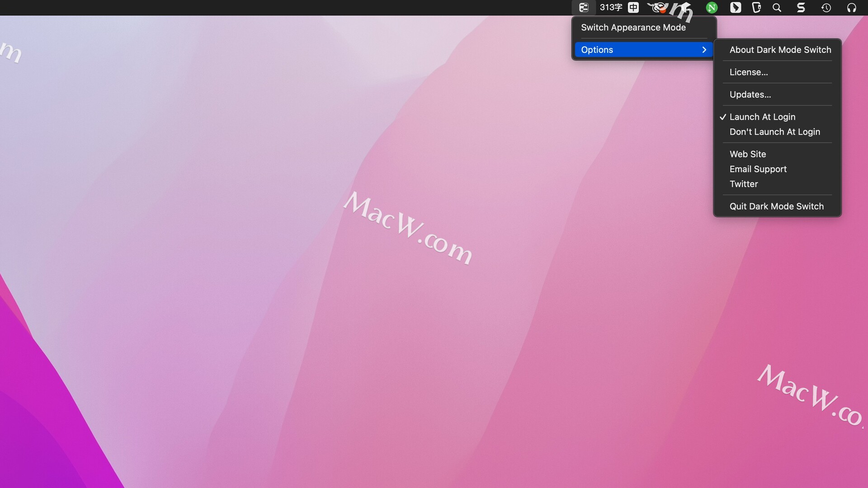This screenshot has height=488, width=868.
Task: Select the Options menu item
Action: (644, 50)
